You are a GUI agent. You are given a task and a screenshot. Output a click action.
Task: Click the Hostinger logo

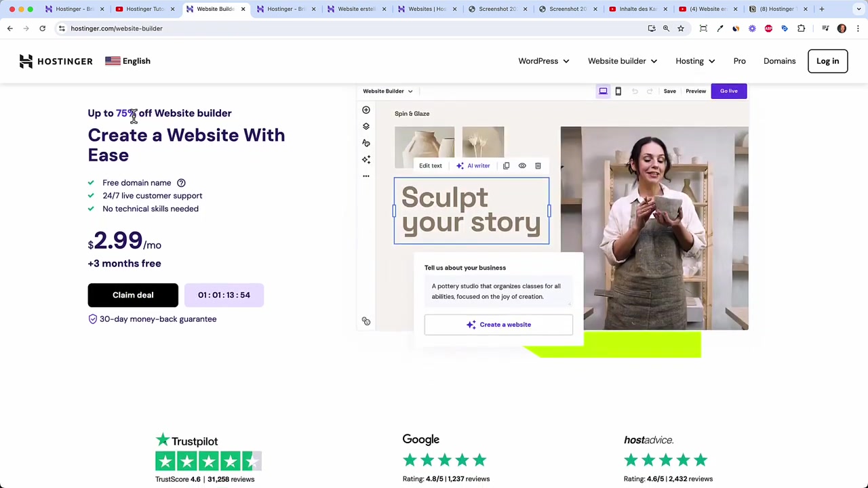(56, 61)
